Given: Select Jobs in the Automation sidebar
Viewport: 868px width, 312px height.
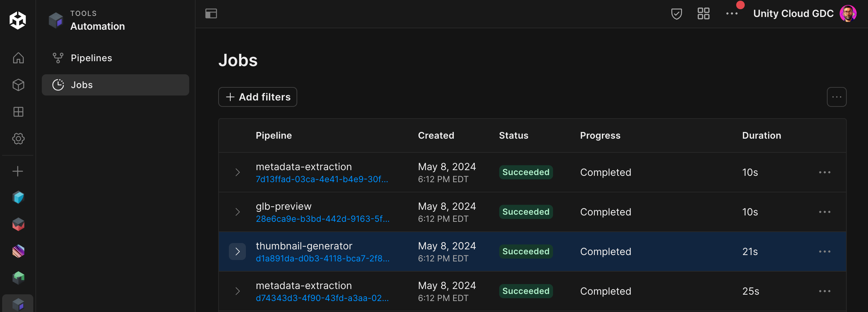Looking at the screenshot, I should pos(81,85).
